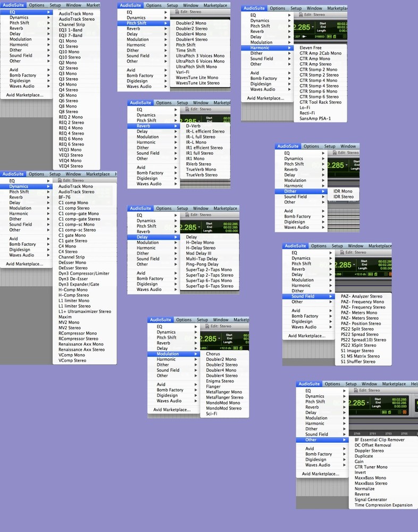Screen dimensions: 418x532
Task: Open GTR Tool Rack Stereo
Action: click(x=321, y=102)
